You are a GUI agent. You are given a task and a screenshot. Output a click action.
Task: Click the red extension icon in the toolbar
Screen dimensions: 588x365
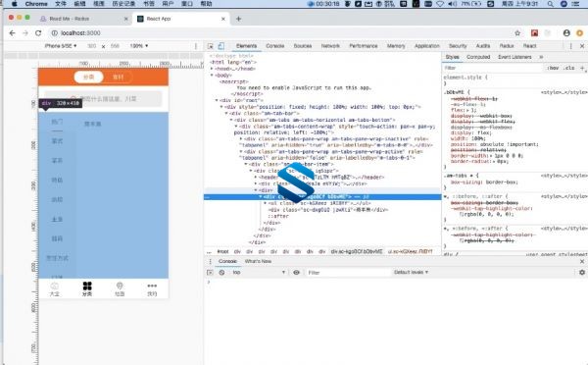(534, 33)
